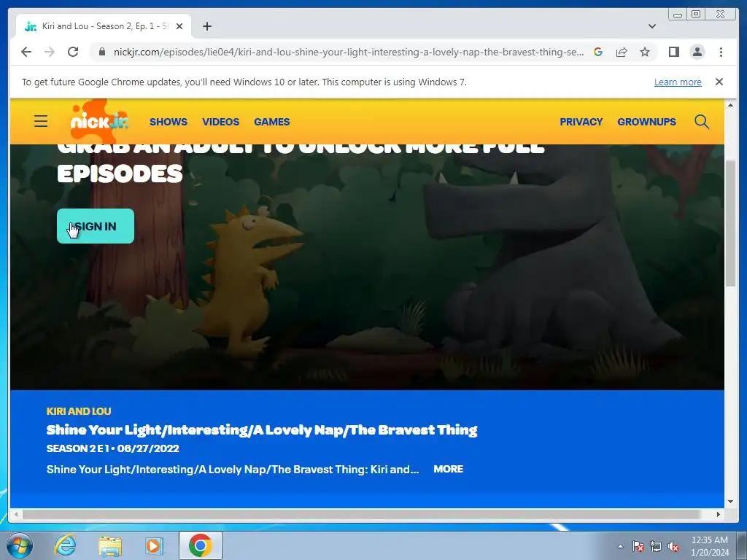Expand description with the MORE link

pyautogui.click(x=449, y=469)
